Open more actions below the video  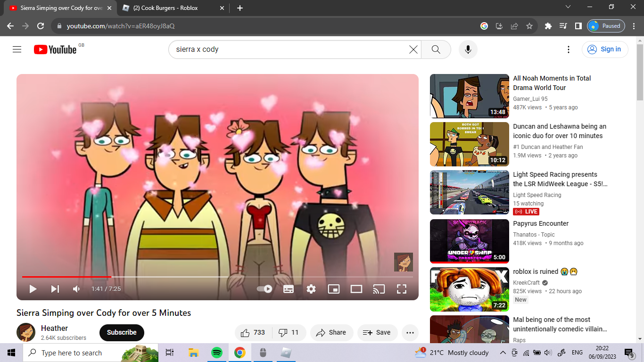[410, 332]
